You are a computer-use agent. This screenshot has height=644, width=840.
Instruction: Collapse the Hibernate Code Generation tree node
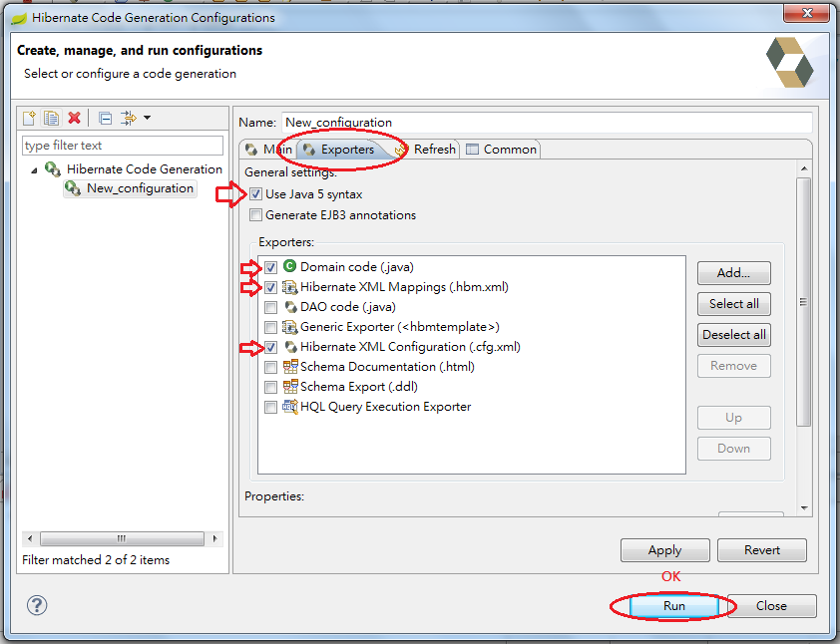[34, 170]
